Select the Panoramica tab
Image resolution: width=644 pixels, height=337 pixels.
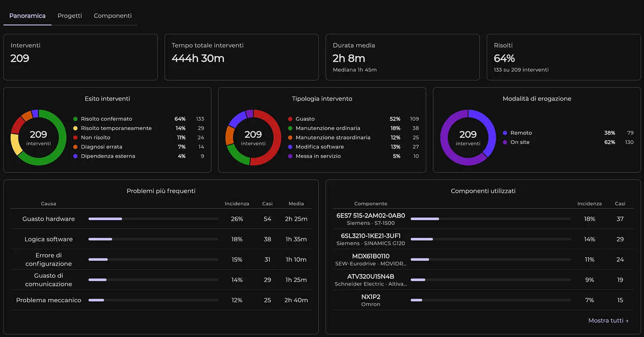point(27,16)
